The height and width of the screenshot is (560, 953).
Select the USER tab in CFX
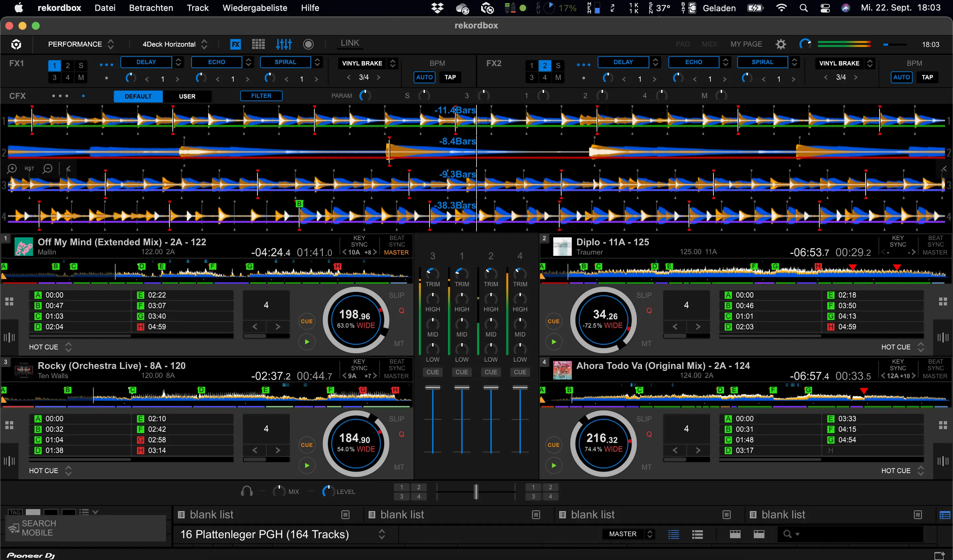pyautogui.click(x=187, y=96)
